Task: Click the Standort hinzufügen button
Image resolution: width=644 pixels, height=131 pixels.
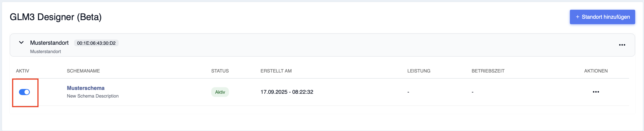Action: click(x=602, y=17)
